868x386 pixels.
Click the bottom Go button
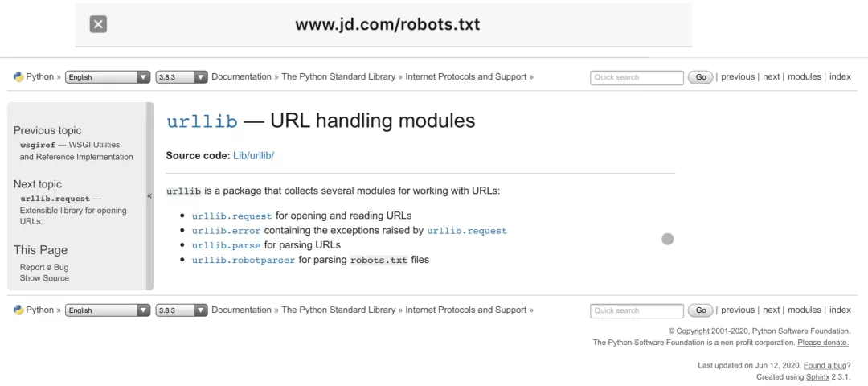click(x=700, y=310)
